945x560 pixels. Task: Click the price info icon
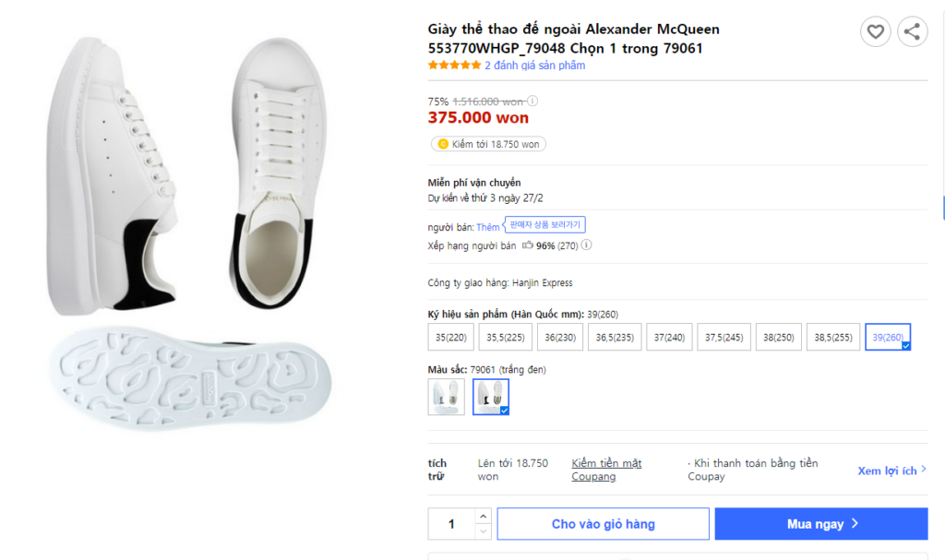532,101
